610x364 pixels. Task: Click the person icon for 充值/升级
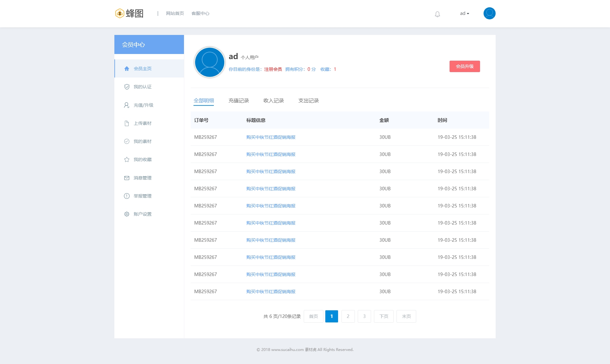[x=126, y=105]
